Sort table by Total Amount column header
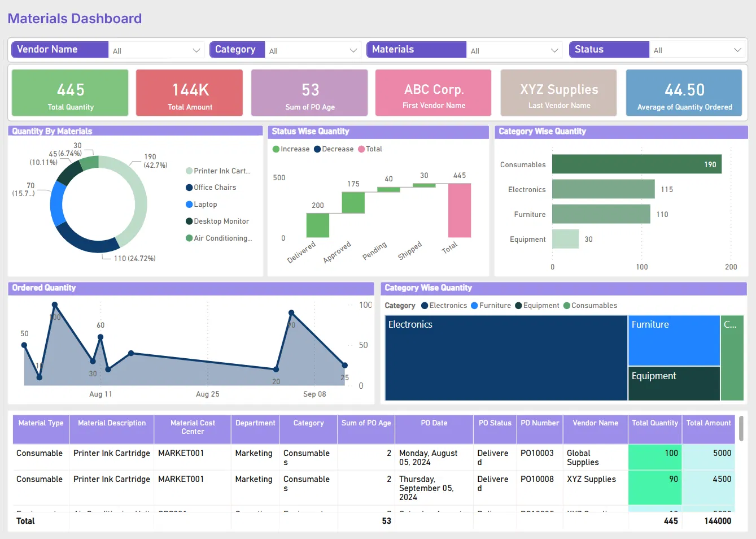This screenshot has width=756, height=539. coord(708,423)
